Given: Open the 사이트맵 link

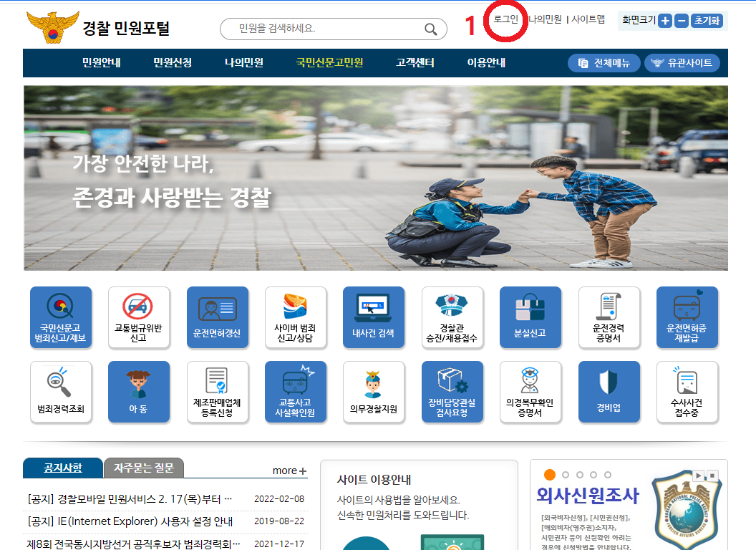Looking at the screenshot, I should coord(588,19).
